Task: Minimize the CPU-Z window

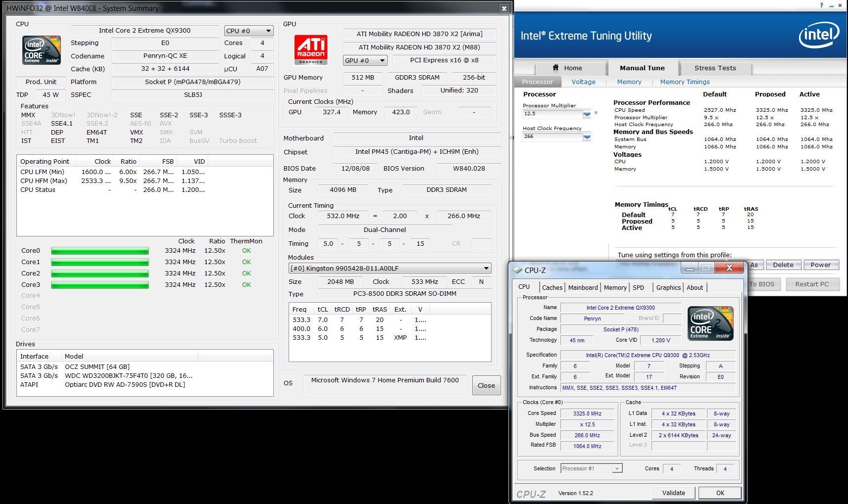Action: 690,268
